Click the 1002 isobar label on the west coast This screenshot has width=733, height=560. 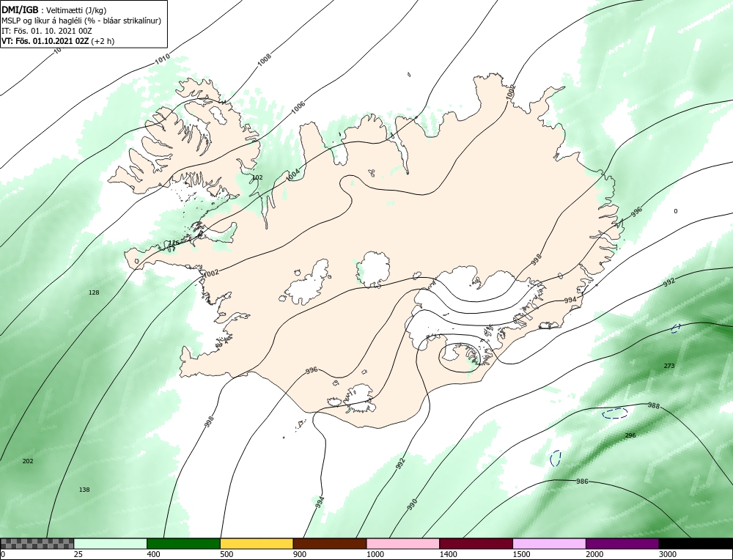(x=211, y=273)
